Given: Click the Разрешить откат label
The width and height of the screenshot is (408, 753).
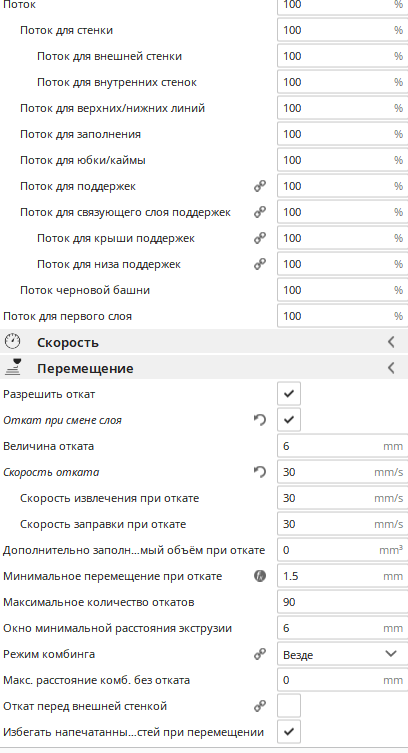Looking at the screenshot, I should pyautogui.click(x=49, y=394).
